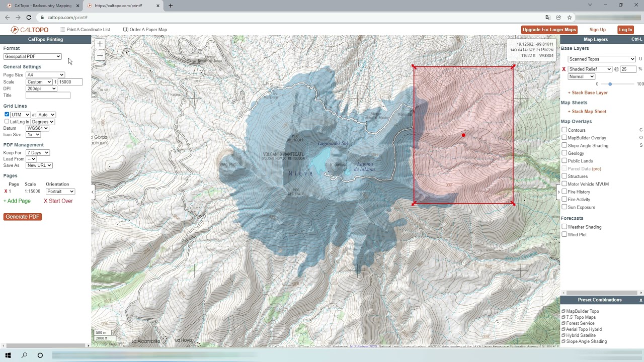Click the CalTopo logo
The image size is (644, 362).
click(30, 30)
